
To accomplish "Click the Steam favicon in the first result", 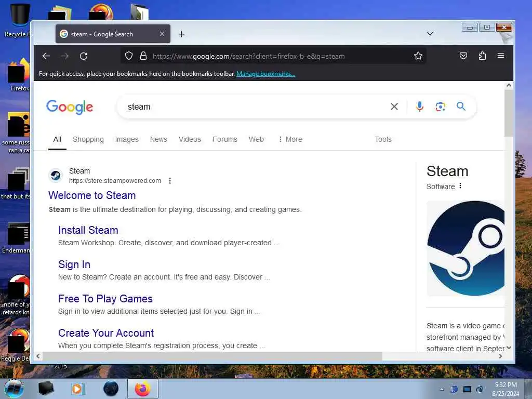I will 56,176.
